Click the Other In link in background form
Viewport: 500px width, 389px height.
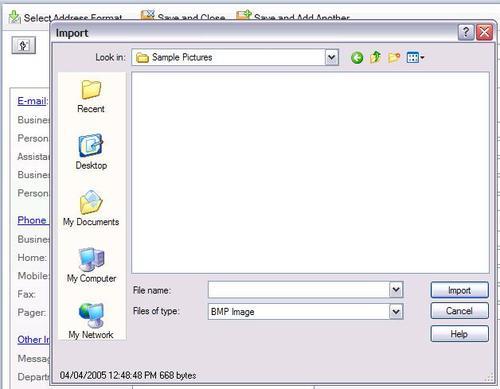click(x=33, y=339)
